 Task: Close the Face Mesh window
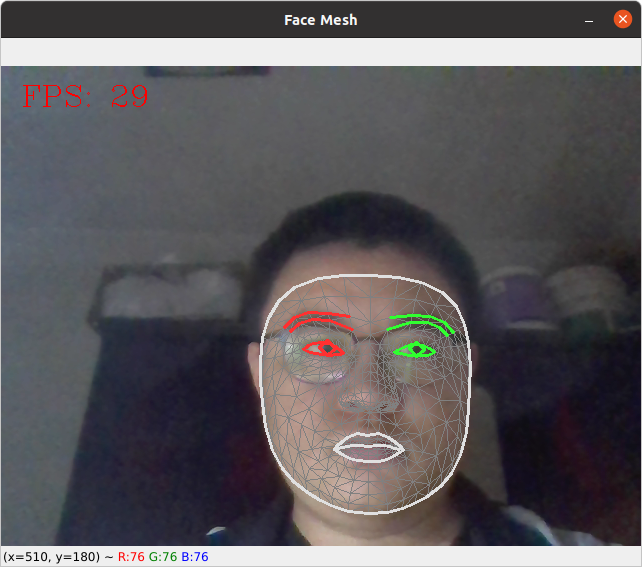(x=622, y=19)
